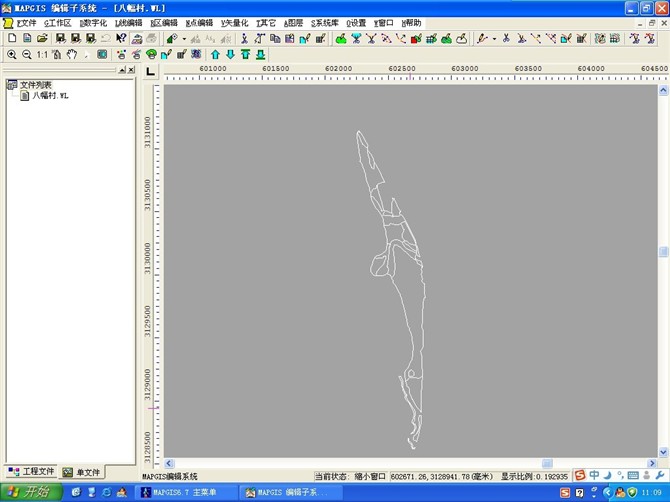Click the context help arrow icon
Viewport: 670px width, 502px height.
(121, 38)
